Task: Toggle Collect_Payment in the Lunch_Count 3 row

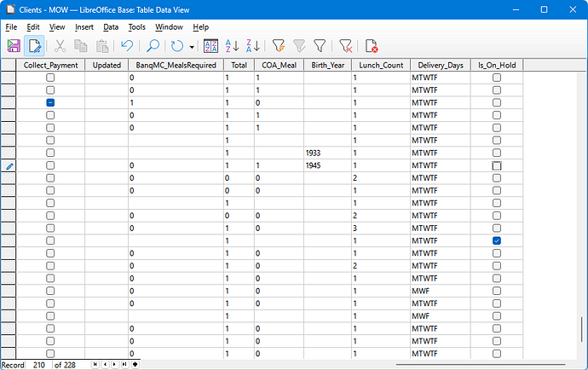Action: point(50,228)
